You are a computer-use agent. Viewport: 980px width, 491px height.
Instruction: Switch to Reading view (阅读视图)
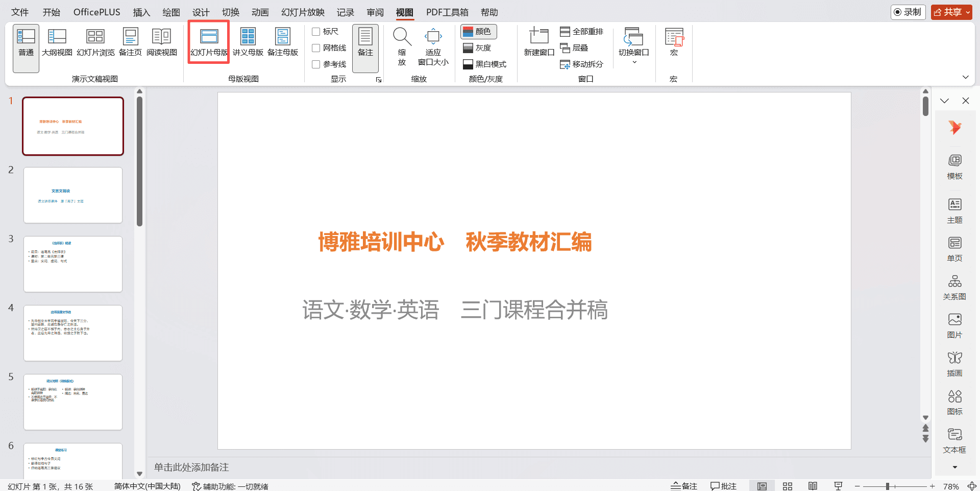(162, 43)
